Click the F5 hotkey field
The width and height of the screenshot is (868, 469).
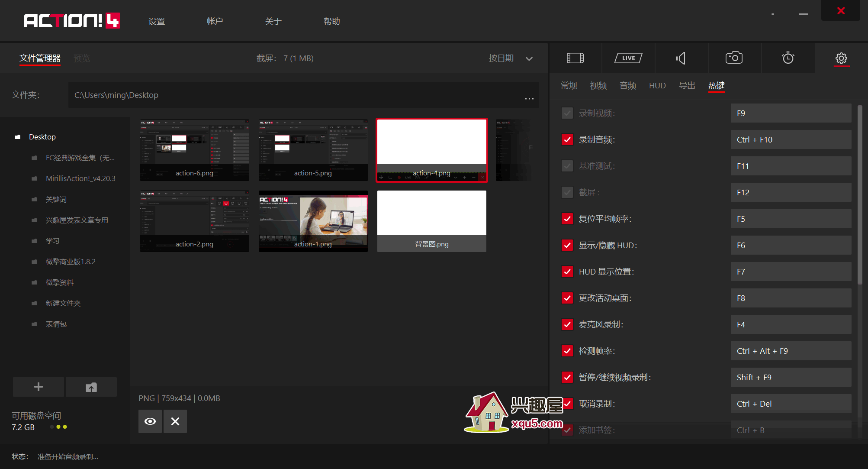coord(791,219)
